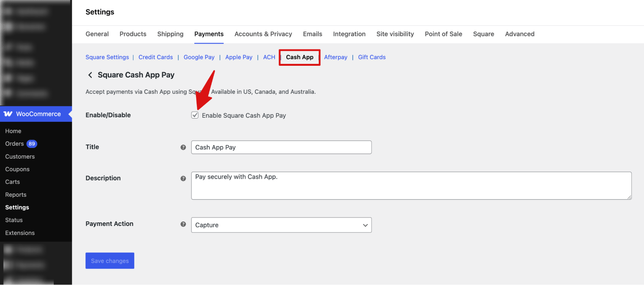
Task: Click the Payment Action field label
Action: coord(110,224)
